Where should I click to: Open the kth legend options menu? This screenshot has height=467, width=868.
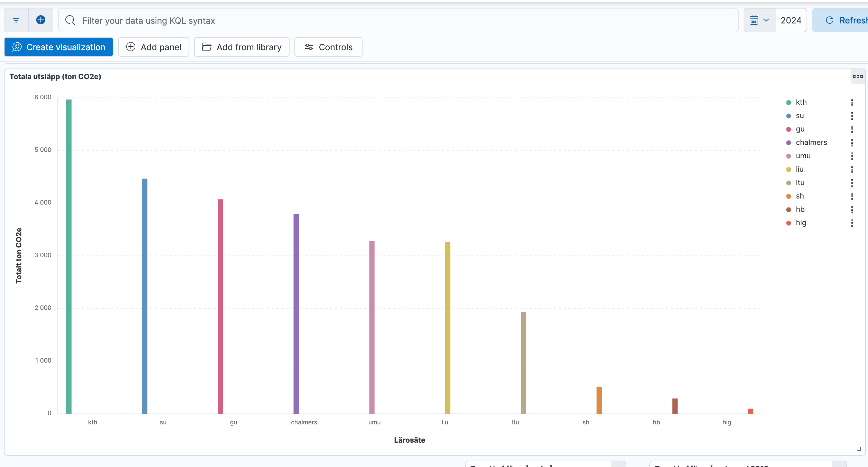pyautogui.click(x=852, y=103)
